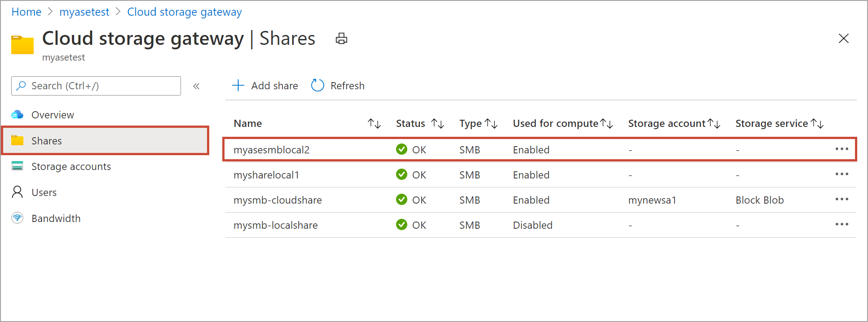
Task: Click green OK status icon for mysharelocal1
Action: click(401, 174)
